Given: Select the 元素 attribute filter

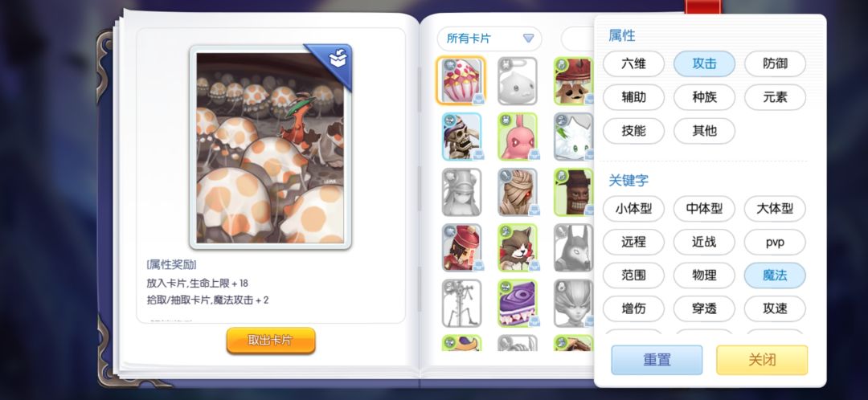Looking at the screenshot, I should click(x=775, y=97).
